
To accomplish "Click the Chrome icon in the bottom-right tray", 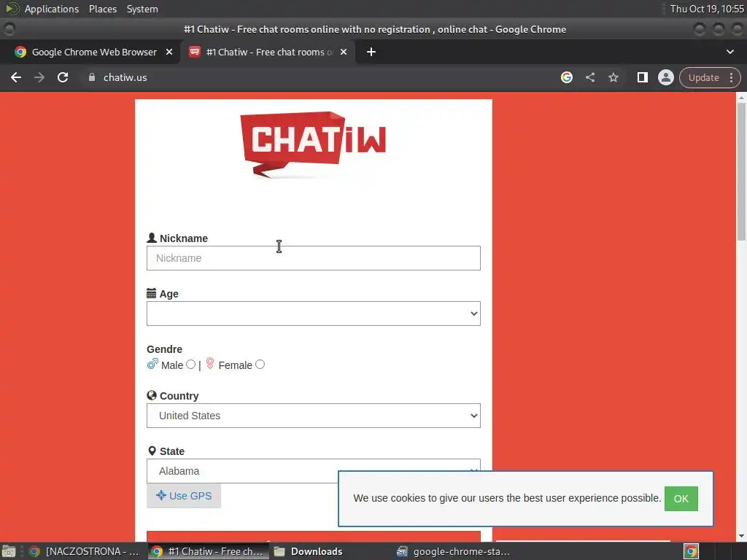I will (x=692, y=551).
